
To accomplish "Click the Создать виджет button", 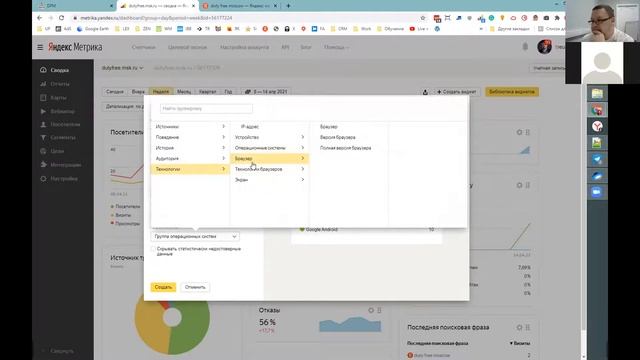I will tap(456, 92).
